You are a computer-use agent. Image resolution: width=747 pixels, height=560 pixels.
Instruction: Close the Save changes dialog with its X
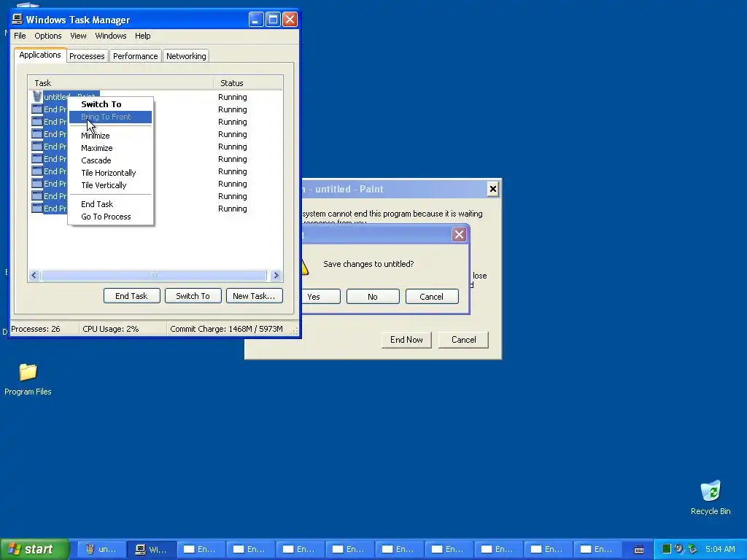coord(459,234)
